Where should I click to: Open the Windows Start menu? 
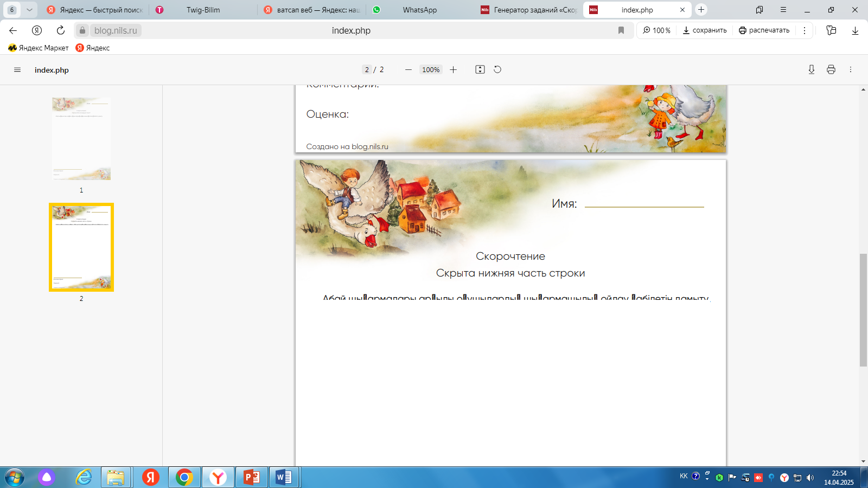(x=14, y=477)
